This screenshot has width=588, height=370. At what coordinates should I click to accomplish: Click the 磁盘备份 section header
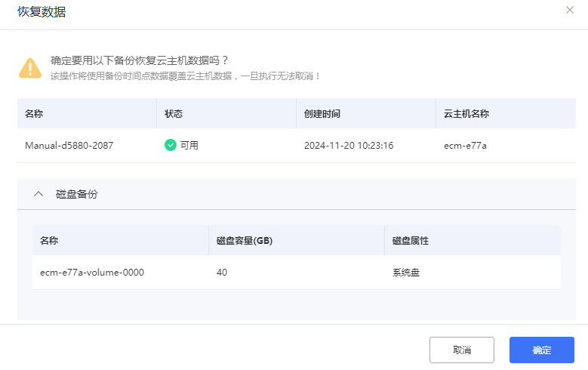76,194
